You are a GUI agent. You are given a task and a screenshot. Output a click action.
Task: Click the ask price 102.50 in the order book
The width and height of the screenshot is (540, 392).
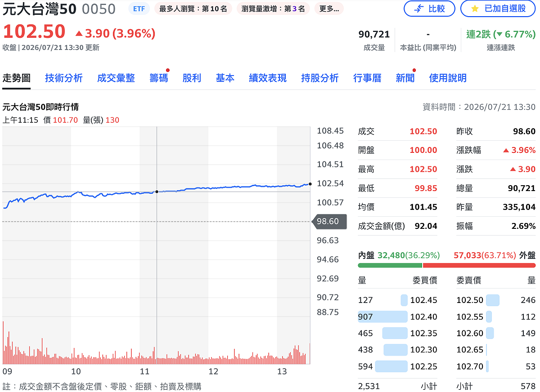(470, 300)
